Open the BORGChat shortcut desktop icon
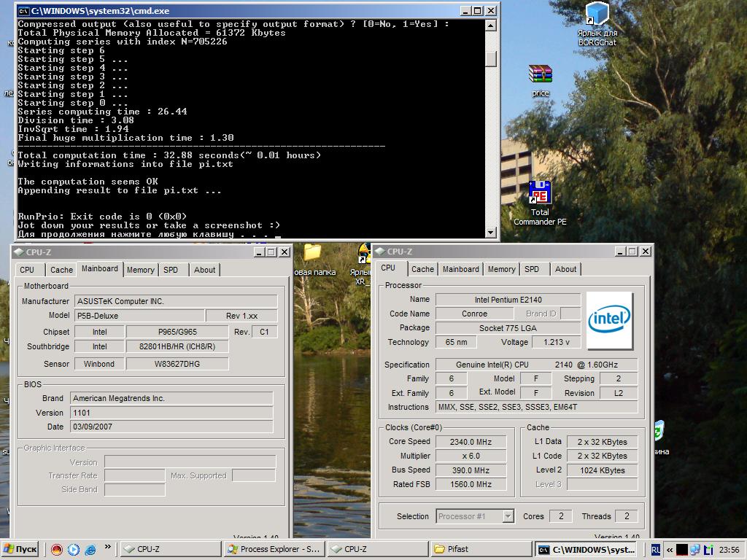 (x=597, y=24)
